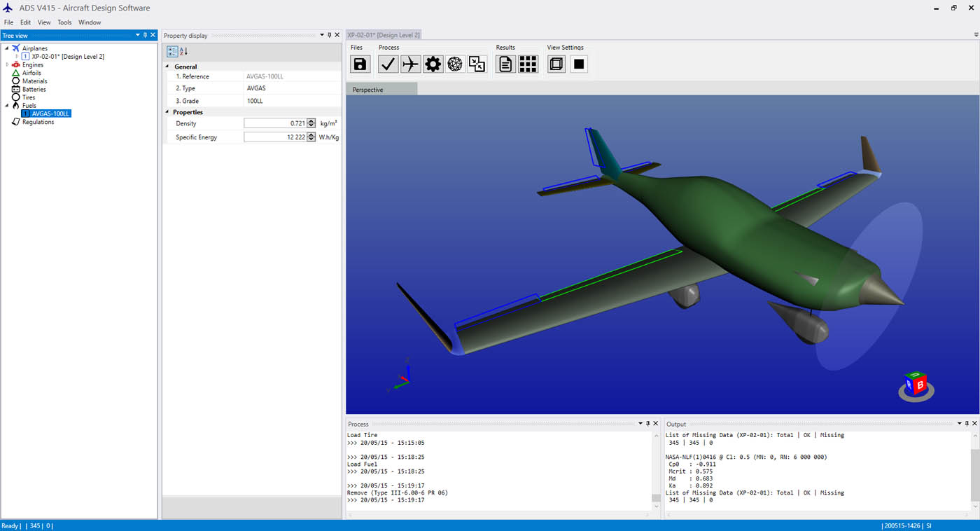Collapse the Airplanes tree node arrow

tap(8, 48)
